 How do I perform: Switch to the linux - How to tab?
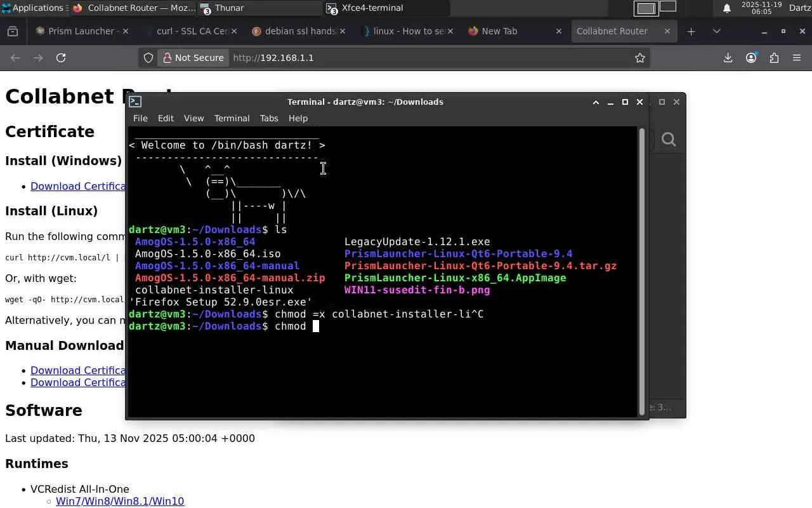(409, 31)
